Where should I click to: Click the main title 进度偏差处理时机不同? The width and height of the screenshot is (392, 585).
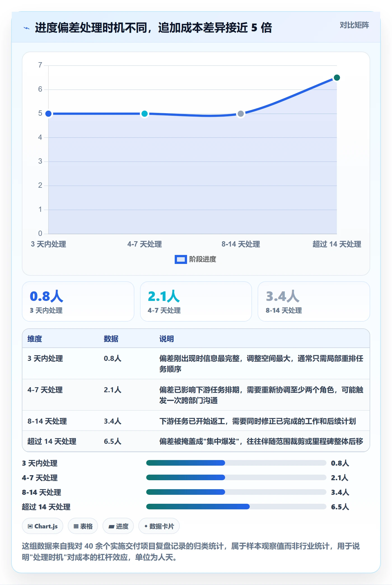coord(153,28)
